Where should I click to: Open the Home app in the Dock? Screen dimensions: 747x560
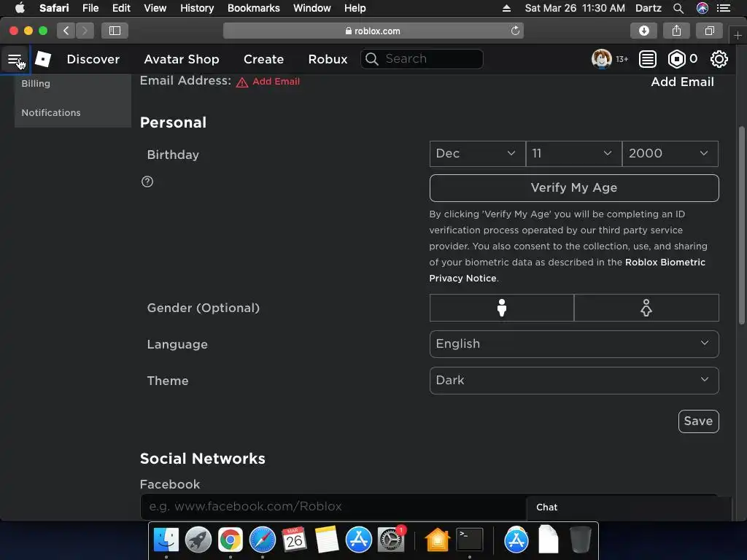click(438, 540)
